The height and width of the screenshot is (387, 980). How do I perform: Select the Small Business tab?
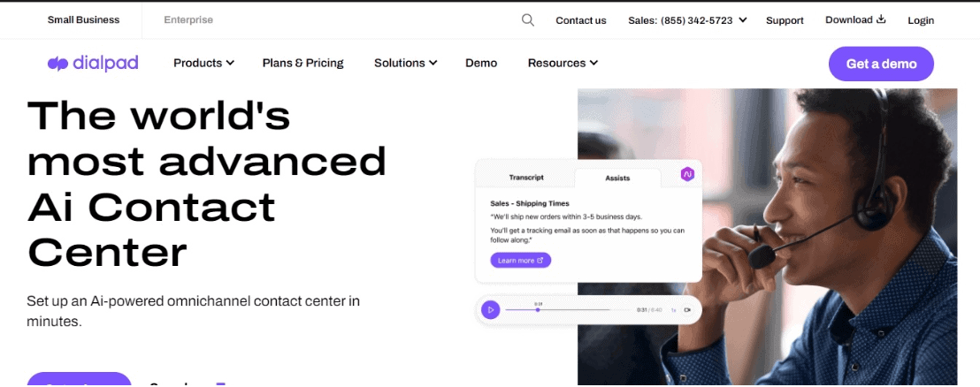click(83, 20)
